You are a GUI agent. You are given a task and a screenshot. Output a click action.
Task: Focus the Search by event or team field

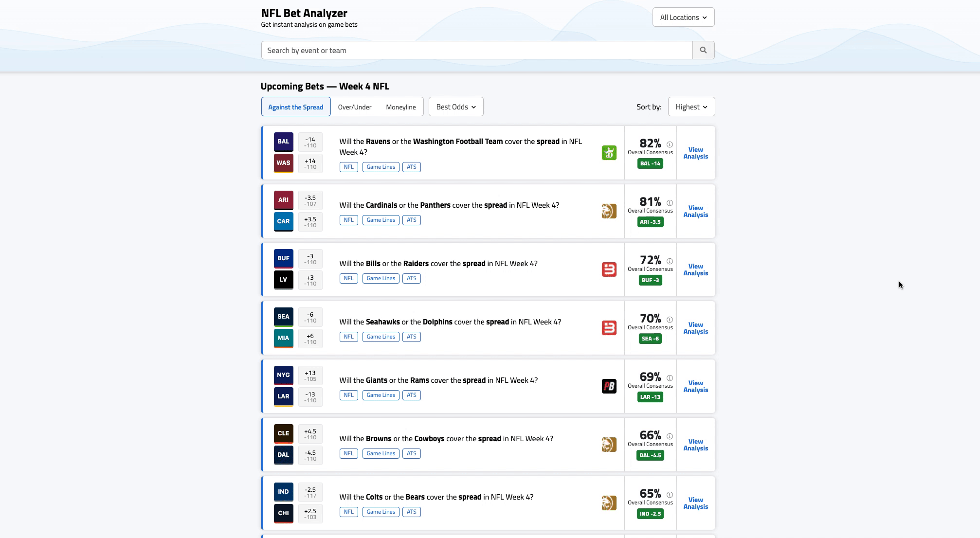(477, 51)
